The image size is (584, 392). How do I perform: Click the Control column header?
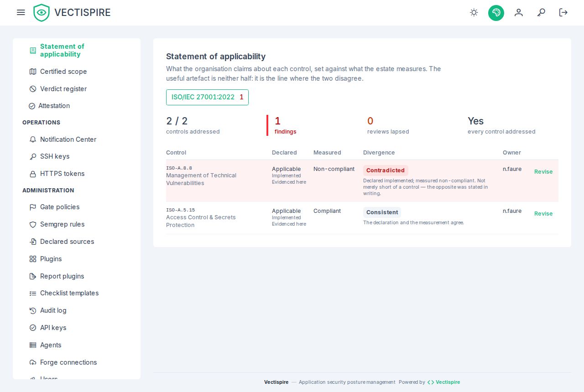click(176, 153)
